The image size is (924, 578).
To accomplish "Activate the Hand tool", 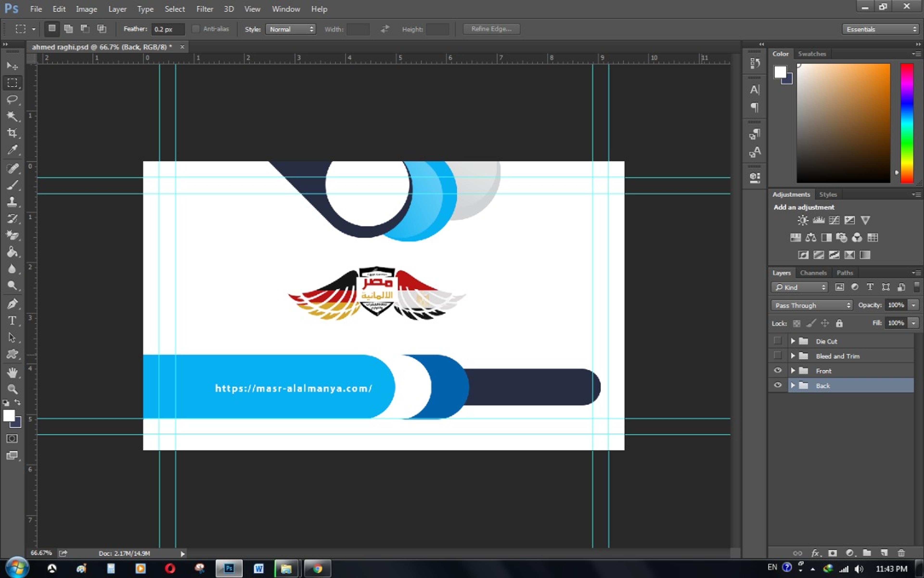I will pos(12,372).
